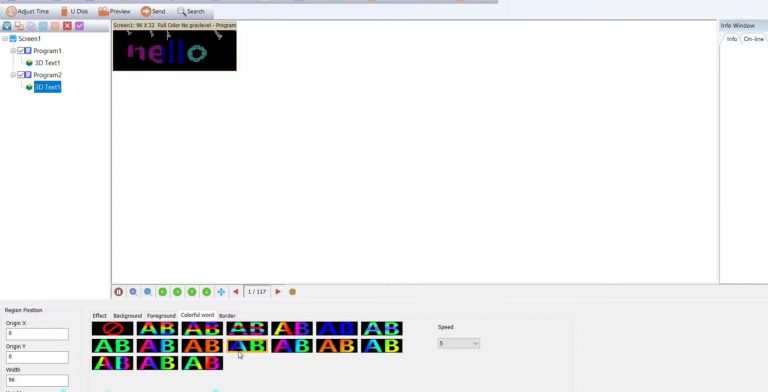The width and height of the screenshot is (768, 392).
Task: Switch to the Background tab
Action: click(127, 316)
